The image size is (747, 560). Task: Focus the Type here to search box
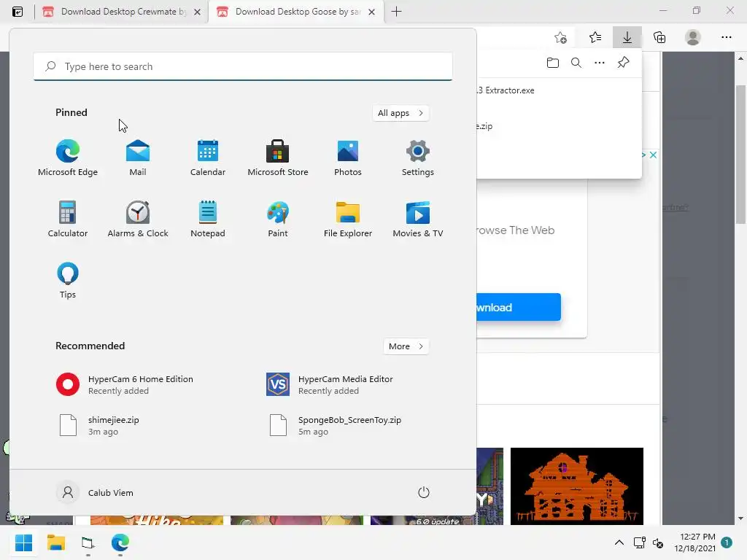243,66
